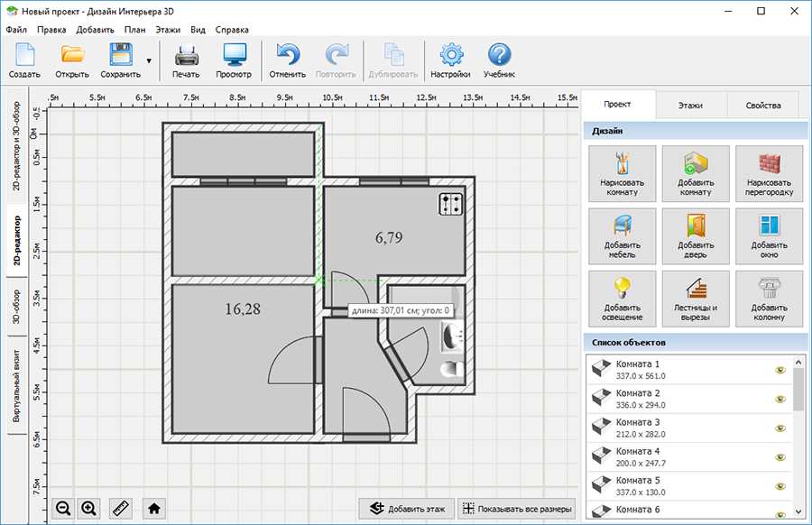Image resolution: width=812 pixels, height=525 pixels.
Task: Open the Учебник help icon
Action: pyautogui.click(x=499, y=60)
